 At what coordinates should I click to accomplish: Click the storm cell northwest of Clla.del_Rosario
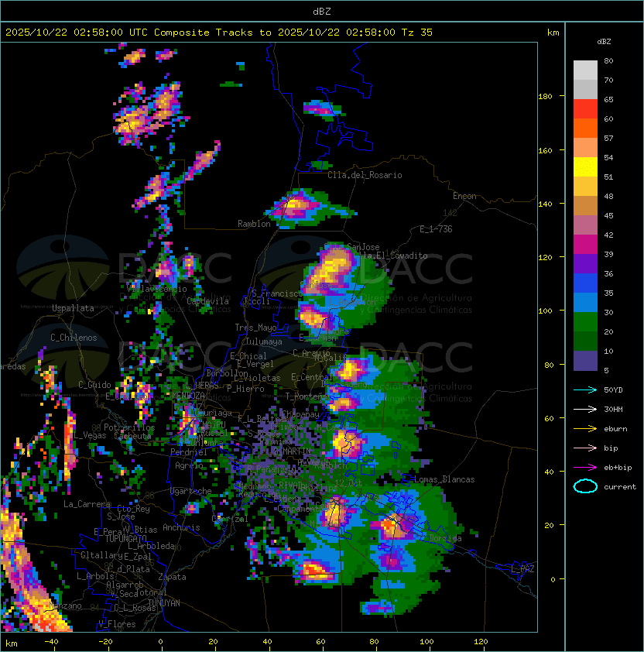click(323, 109)
